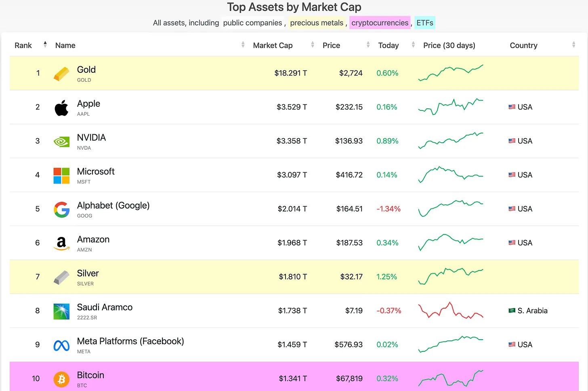
Task: Click Bitcoin's price $67,819
Action: pyautogui.click(x=349, y=379)
